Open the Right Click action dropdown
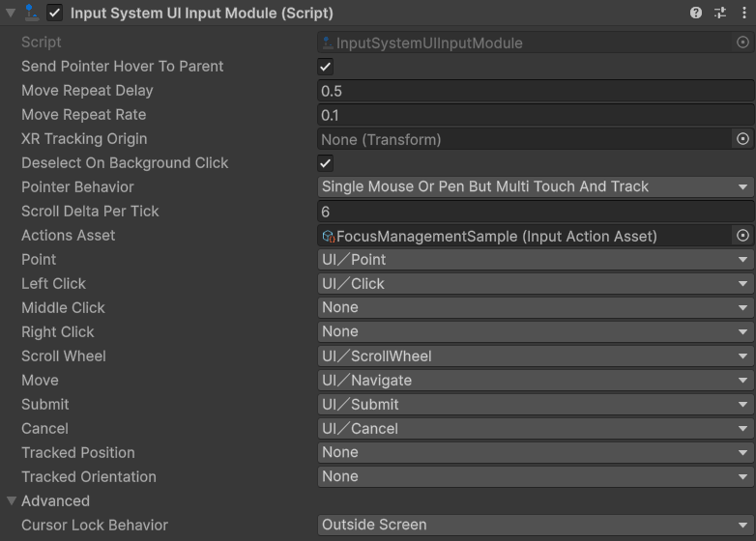This screenshot has height=541, width=756. coord(536,331)
